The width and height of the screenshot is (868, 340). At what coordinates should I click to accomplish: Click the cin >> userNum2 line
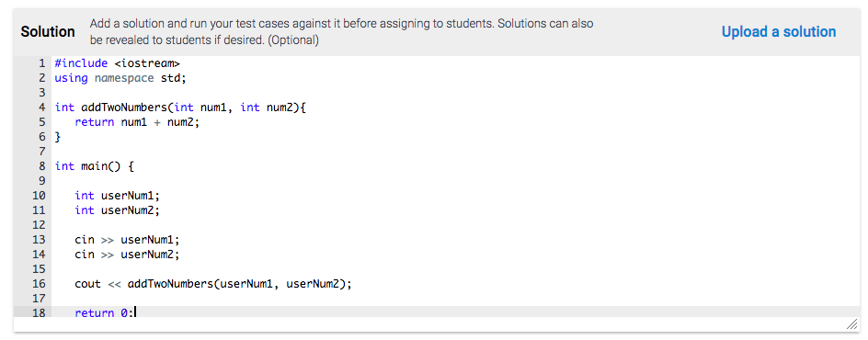[127, 255]
